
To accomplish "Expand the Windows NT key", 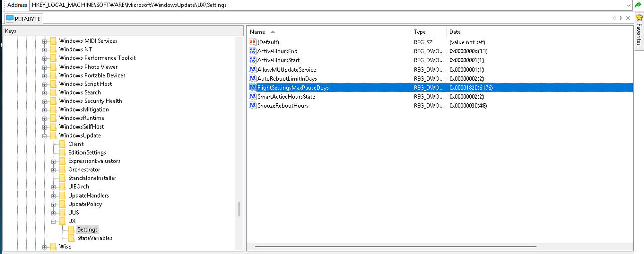I will pos(45,50).
